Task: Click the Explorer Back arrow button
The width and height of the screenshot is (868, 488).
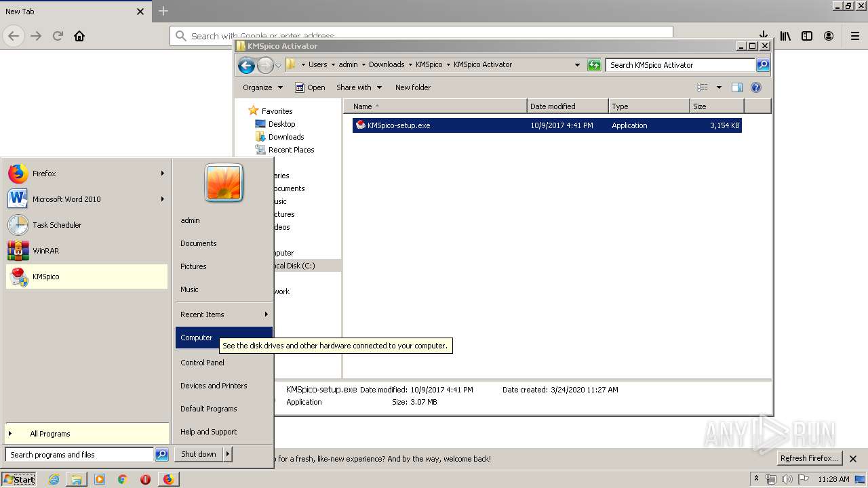Action: point(247,65)
